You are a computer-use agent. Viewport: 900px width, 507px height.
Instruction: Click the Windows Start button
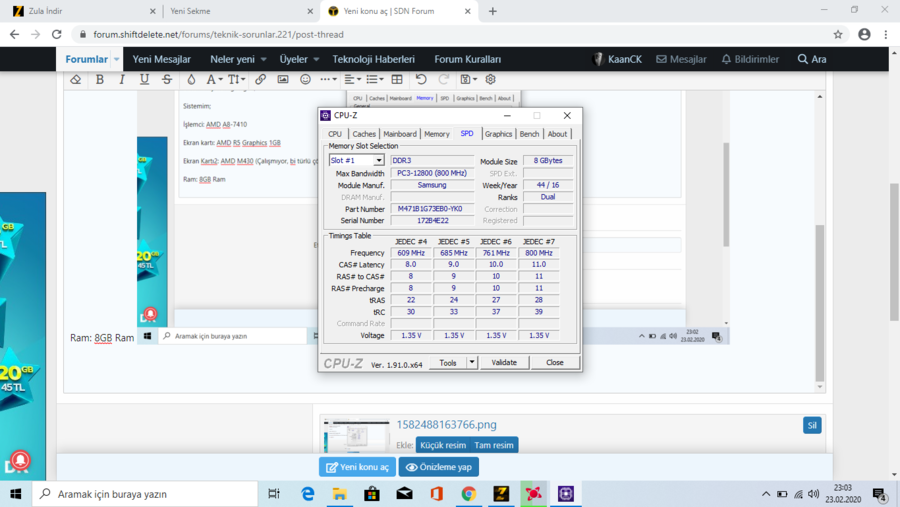[15, 494]
